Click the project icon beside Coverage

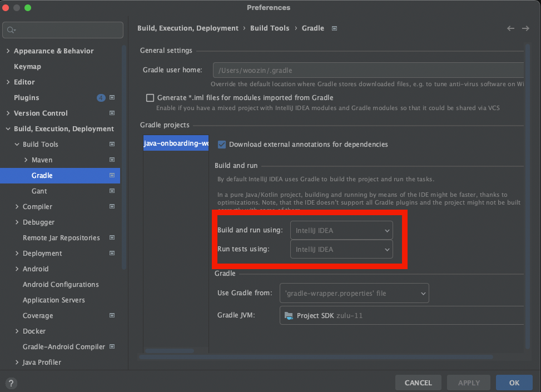tap(112, 315)
